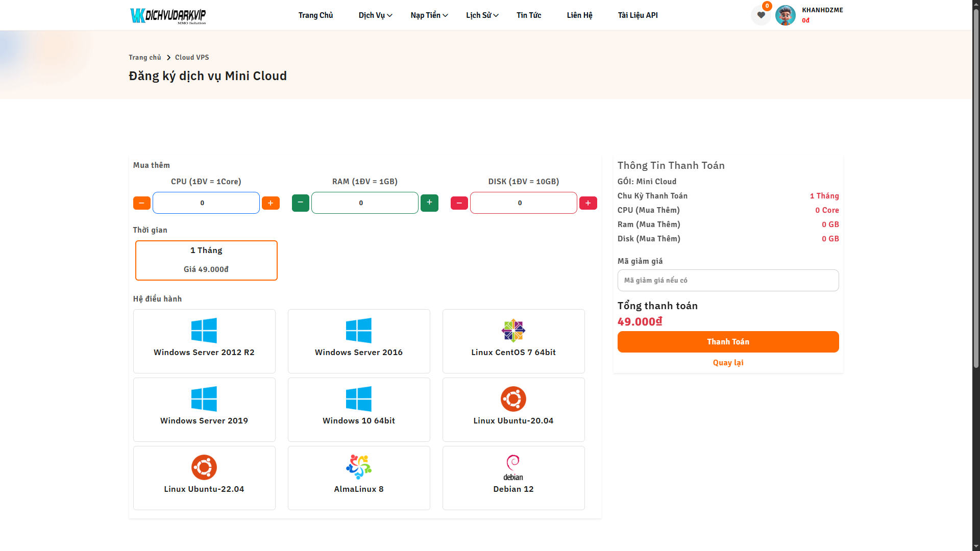Go to Tin Tức page

tap(529, 15)
